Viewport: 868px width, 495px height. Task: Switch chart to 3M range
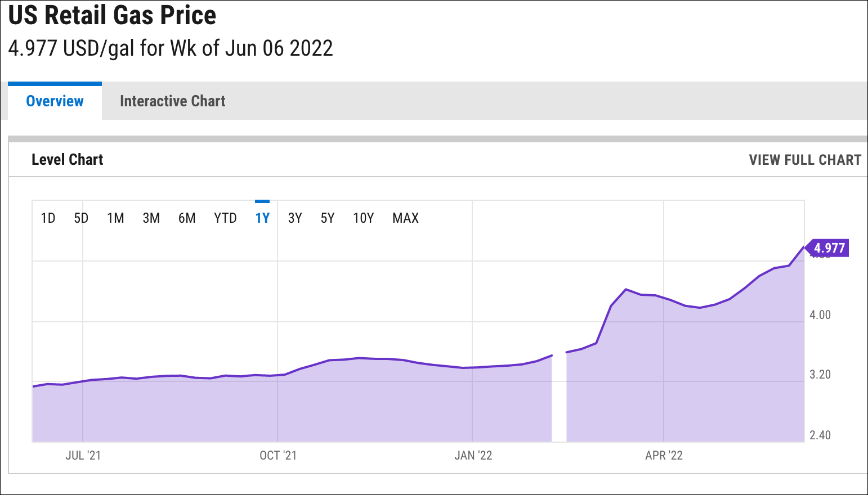coord(151,218)
